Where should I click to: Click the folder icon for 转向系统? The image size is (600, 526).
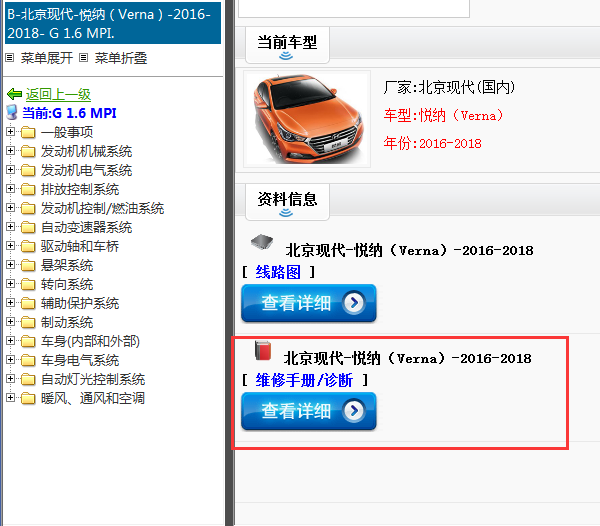coord(28,284)
